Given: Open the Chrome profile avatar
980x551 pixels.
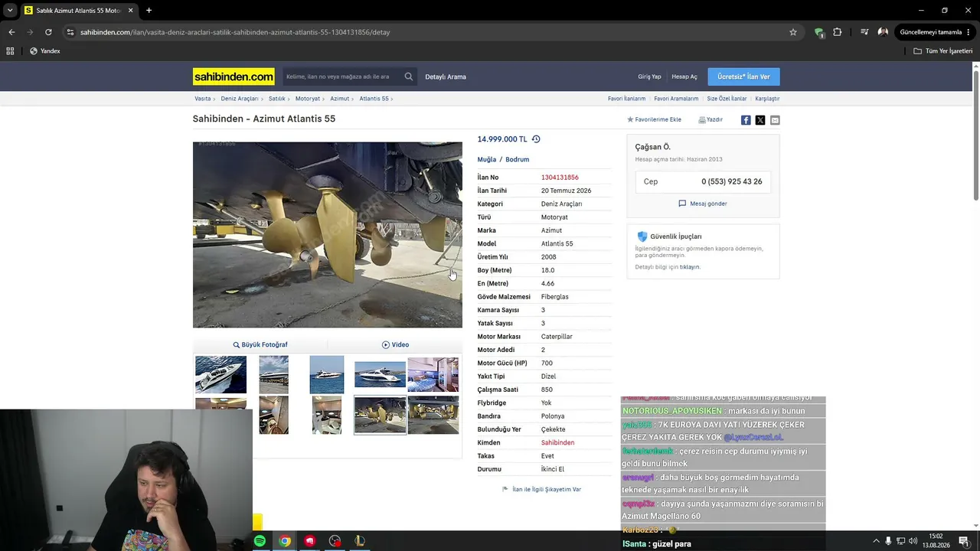Looking at the screenshot, I should click(x=883, y=32).
